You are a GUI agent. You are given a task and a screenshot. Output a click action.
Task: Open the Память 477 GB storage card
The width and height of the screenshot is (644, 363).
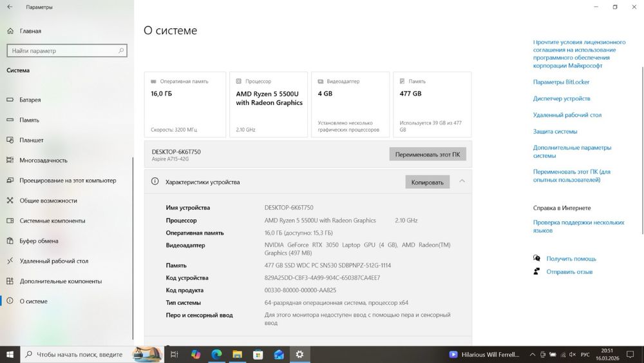coord(432,104)
